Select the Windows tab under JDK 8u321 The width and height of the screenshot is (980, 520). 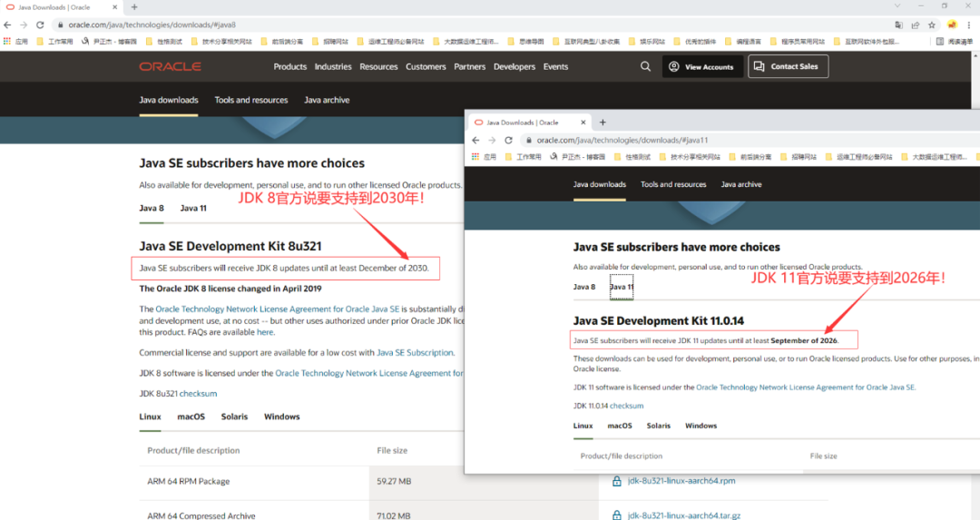coord(281,417)
